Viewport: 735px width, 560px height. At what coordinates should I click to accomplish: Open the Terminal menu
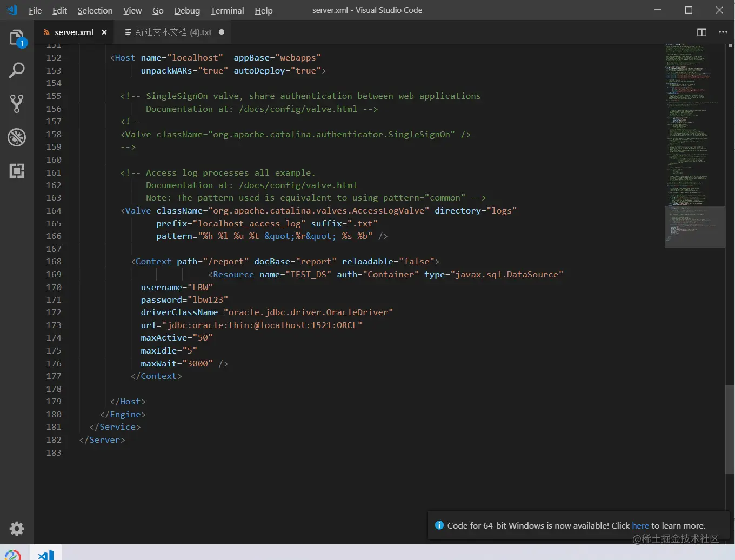pos(227,10)
